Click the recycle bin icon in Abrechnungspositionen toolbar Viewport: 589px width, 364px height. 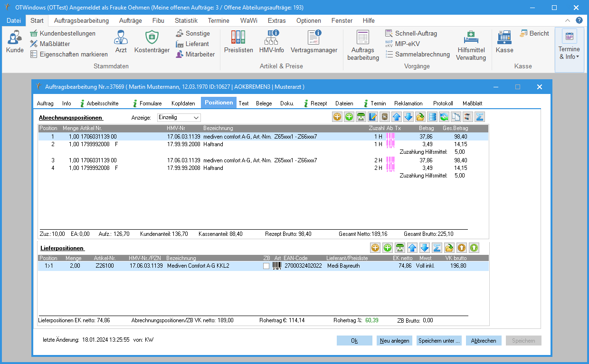coord(361,117)
